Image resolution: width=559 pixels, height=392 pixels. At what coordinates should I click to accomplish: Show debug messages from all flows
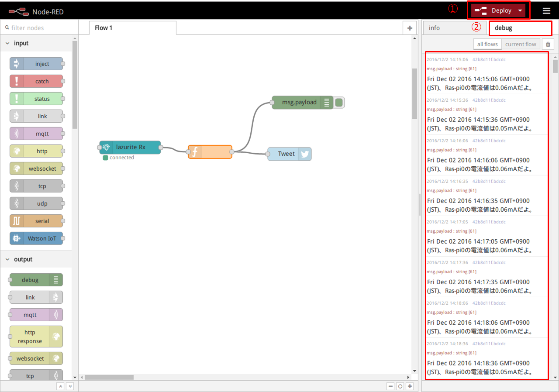tap(487, 44)
